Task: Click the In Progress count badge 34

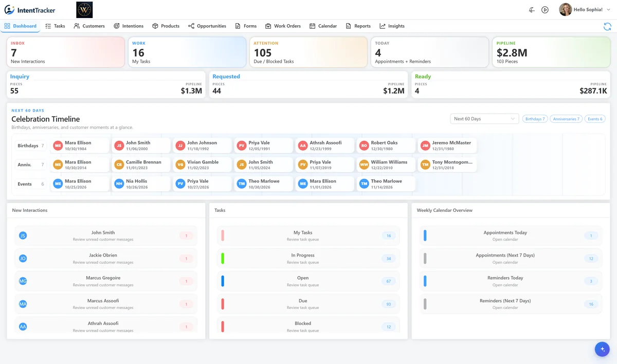Action: click(389, 258)
